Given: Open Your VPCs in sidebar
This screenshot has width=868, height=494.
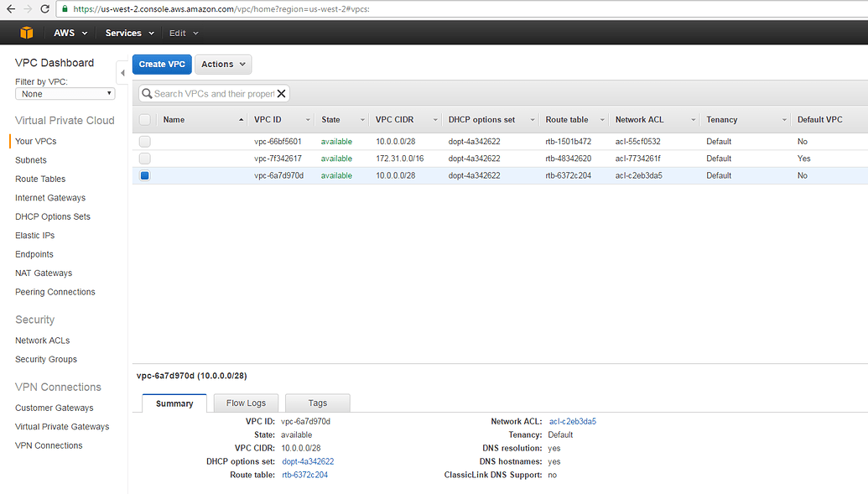Looking at the screenshot, I should (35, 141).
